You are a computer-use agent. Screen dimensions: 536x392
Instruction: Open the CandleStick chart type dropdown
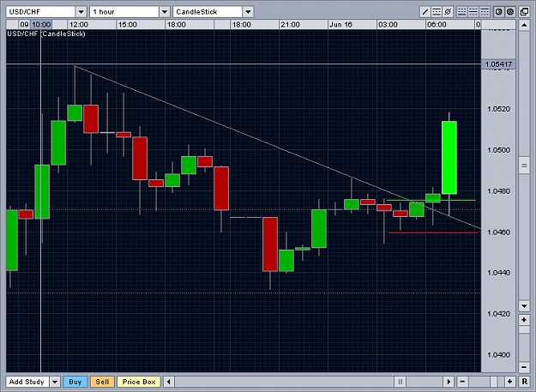pos(248,12)
